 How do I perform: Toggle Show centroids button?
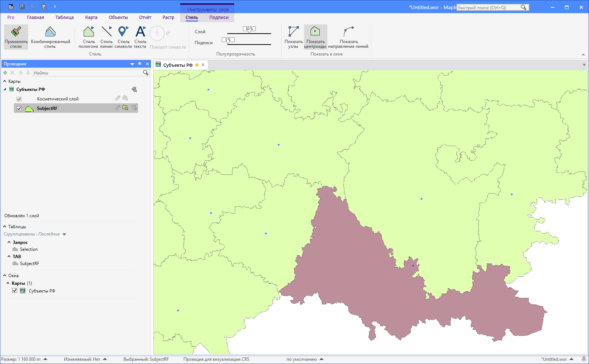click(x=315, y=32)
